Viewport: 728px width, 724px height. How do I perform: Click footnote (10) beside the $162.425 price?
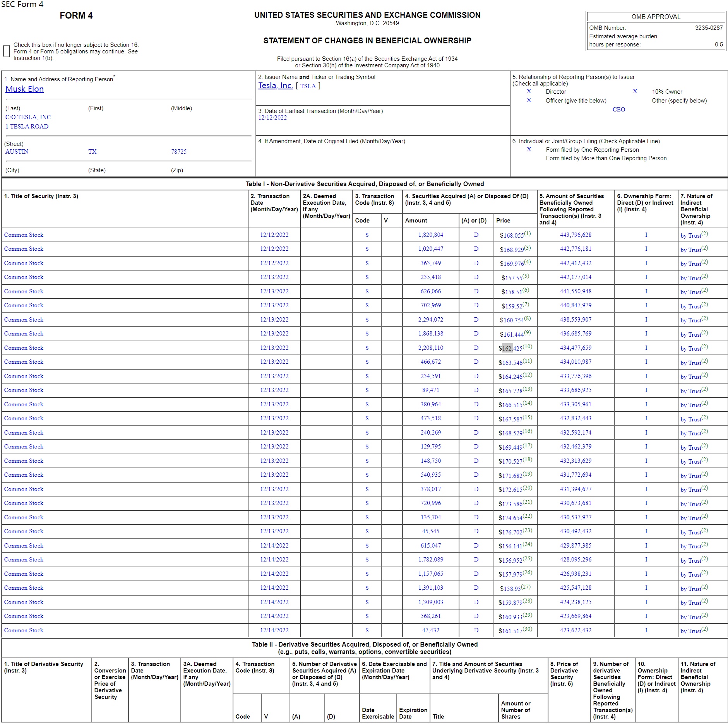(x=528, y=347)
